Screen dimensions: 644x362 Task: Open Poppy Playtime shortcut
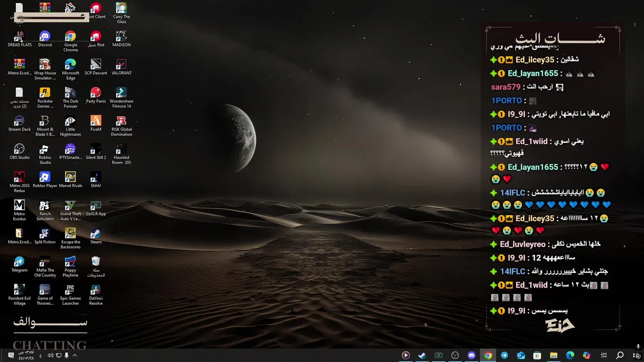coord(70,267)
